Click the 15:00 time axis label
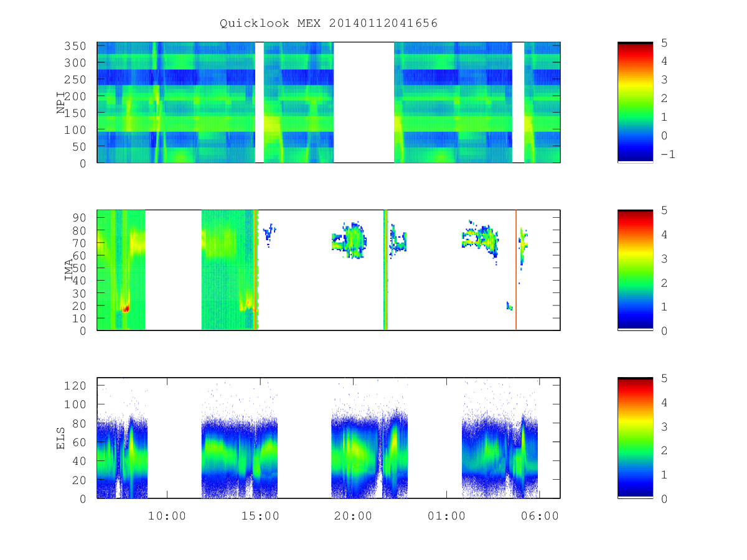 [x=260, y=516]
